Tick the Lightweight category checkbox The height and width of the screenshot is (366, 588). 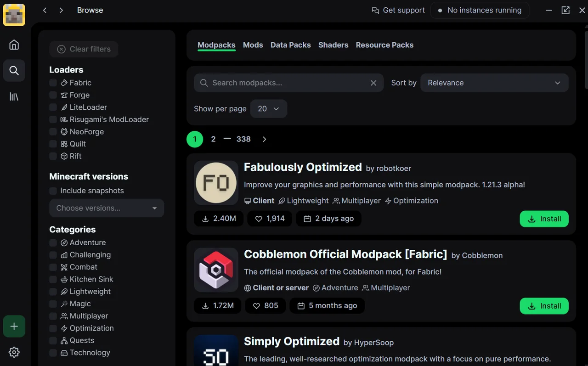click(53, 292)
